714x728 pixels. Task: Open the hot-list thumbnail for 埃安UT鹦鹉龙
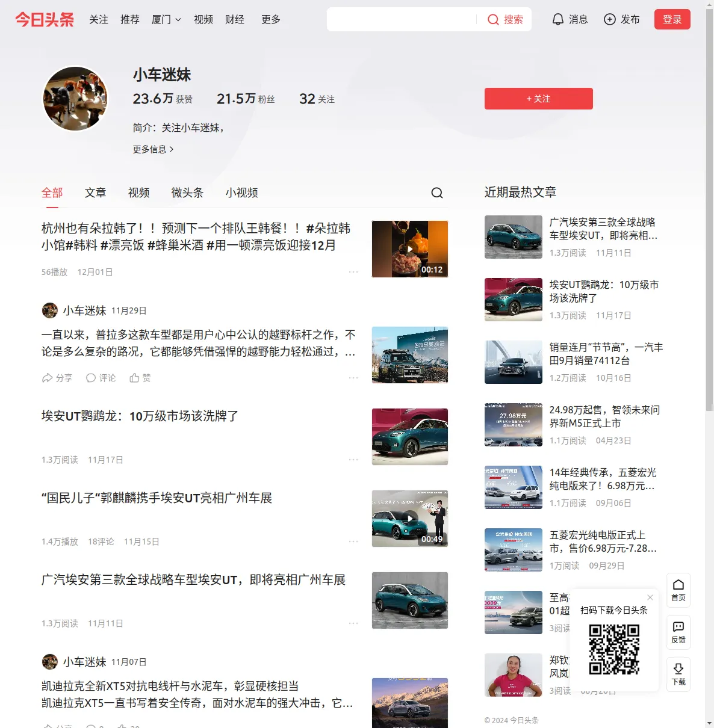pyautogui.click(x=514, y=300)
